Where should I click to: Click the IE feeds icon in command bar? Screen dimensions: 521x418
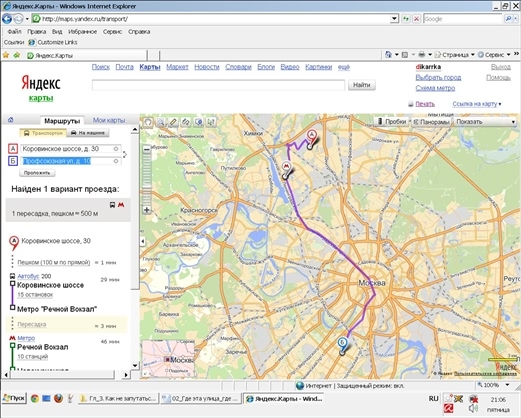click(x=405, y=54)
